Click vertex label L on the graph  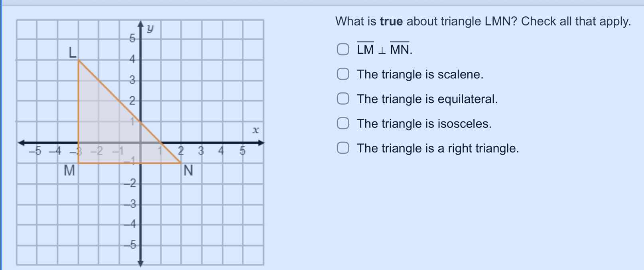(72, 52)
